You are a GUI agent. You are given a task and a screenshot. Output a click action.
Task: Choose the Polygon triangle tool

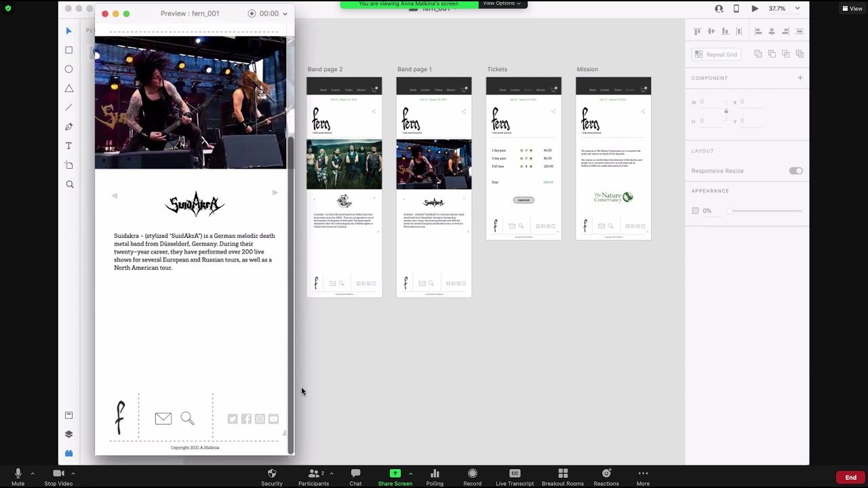68,88
